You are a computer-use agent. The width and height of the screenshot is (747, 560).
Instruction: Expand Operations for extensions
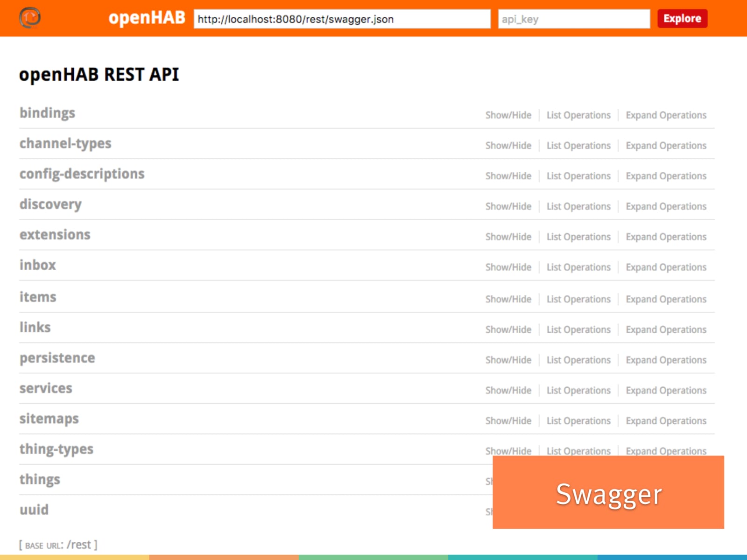[x=666, y=237]
